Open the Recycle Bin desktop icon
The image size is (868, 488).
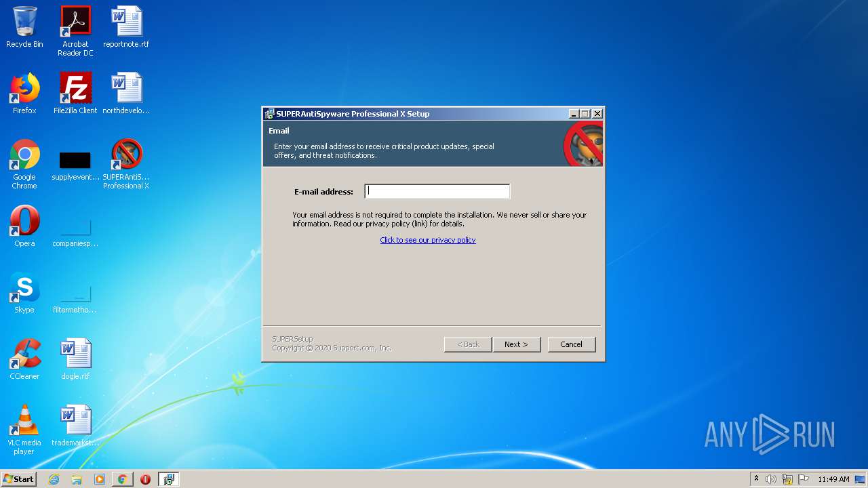(24, 28)
